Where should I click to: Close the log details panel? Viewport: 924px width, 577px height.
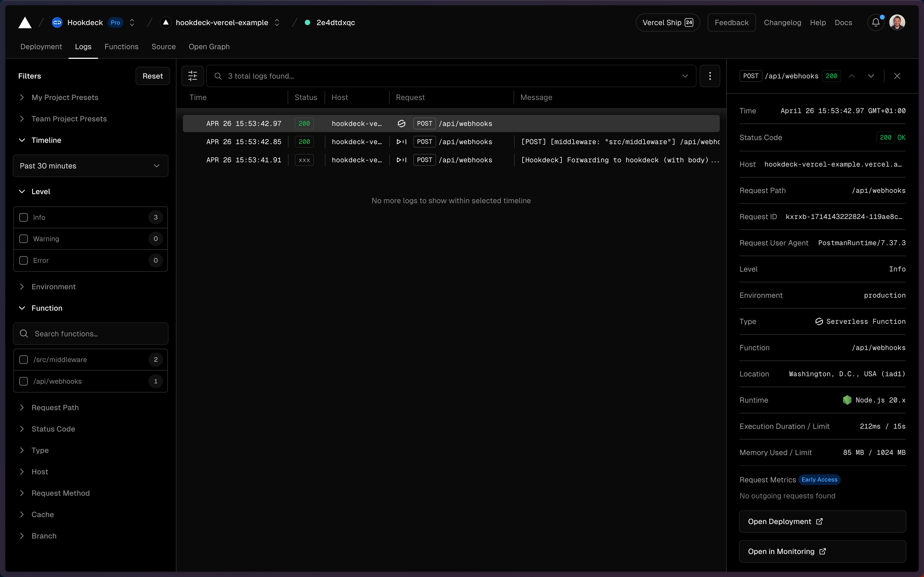pos(897,76)
